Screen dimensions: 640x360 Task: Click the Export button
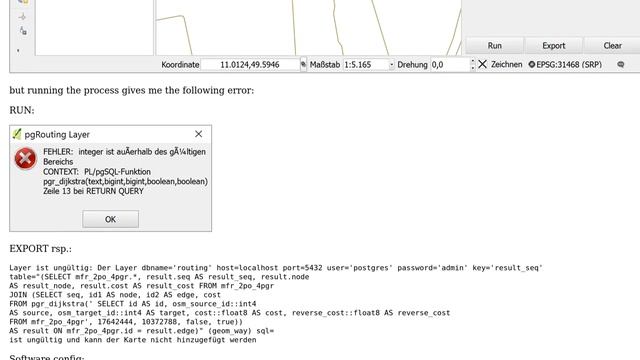tap(554, 46)
